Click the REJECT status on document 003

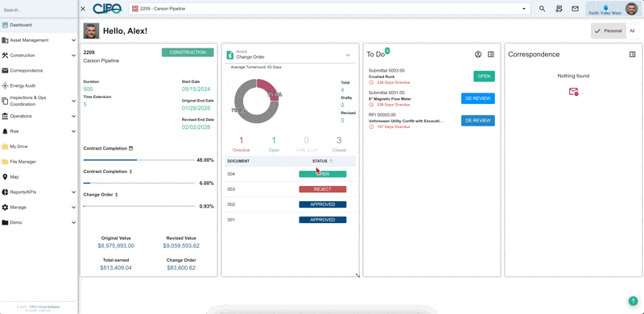323,189
